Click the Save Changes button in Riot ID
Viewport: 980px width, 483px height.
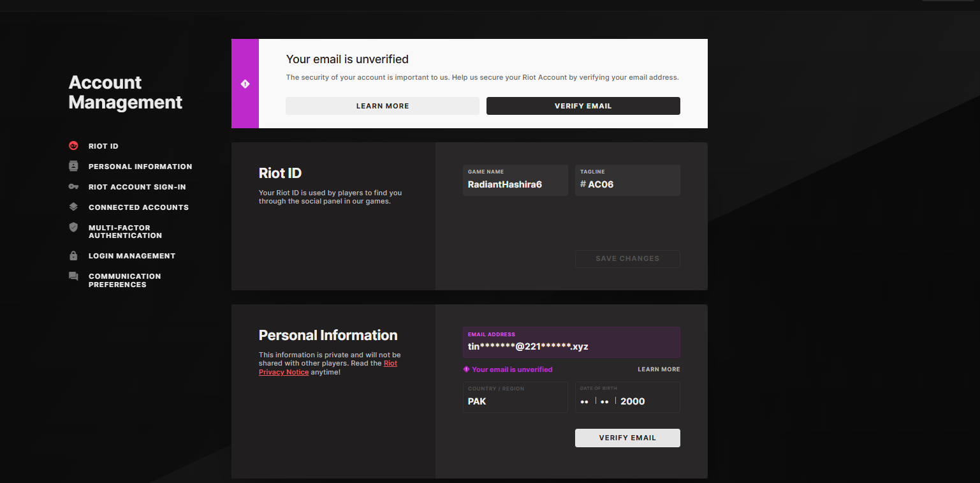pyautogui.click(x=627, y=258)
